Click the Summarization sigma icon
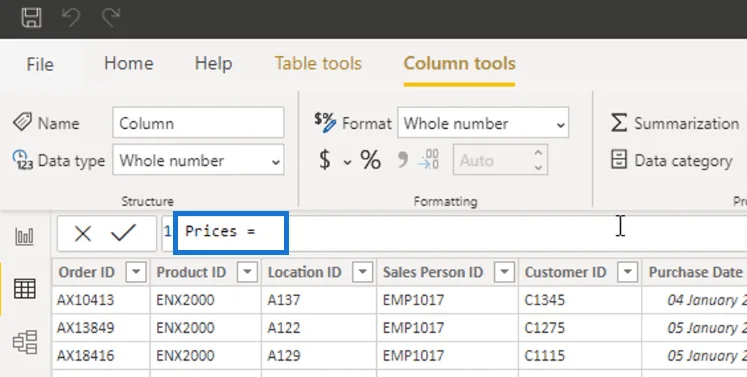Screen dimensions: 747x377 618,123
